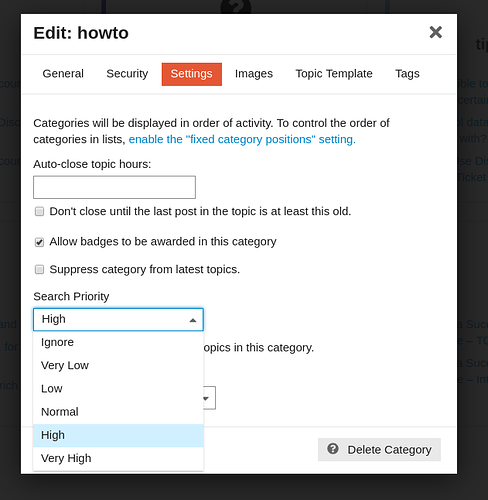
Task: Collapse the Search Priority dropdown header
Action: [x=118, y=319]
